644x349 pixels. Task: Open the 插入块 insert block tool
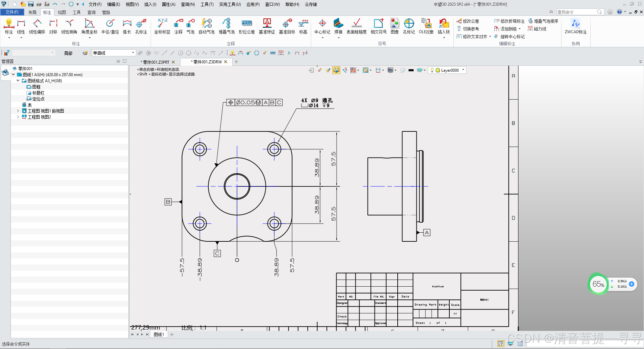[x=444, y=26]
